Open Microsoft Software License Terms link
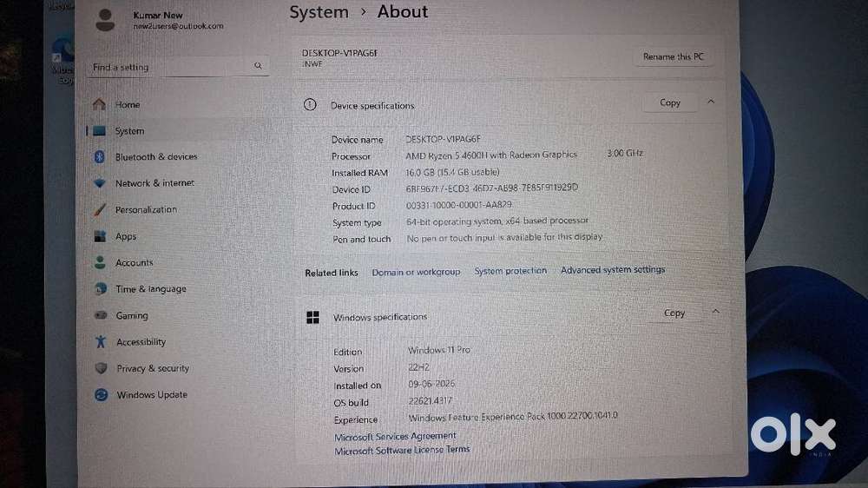The width and height of the screenshot is (868, 488). tap(402, 451)
